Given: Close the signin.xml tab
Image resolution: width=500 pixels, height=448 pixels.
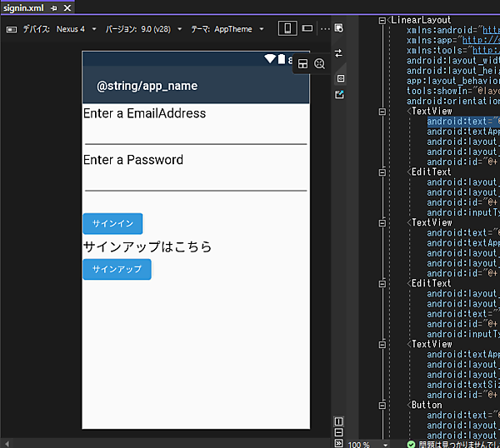Looking at the screenshot, I should (67, 7).
